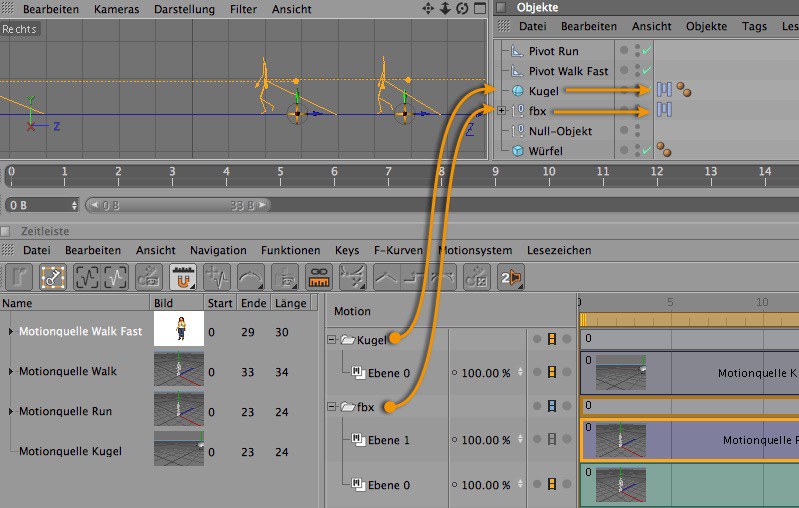Click the magnet snapping icon in timeline toolbar
799x508 pixels.
pyautogui.click(x=182, y=277)
